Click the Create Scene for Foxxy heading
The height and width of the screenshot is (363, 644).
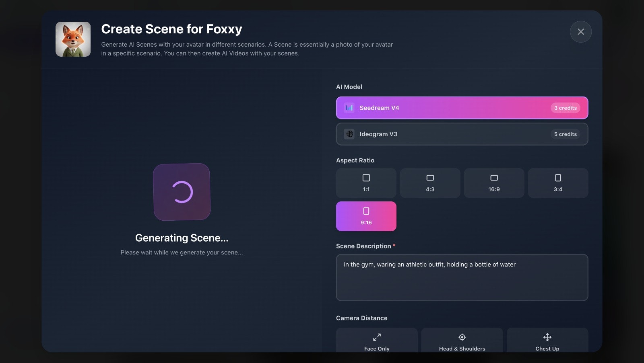tap(171, 29)
